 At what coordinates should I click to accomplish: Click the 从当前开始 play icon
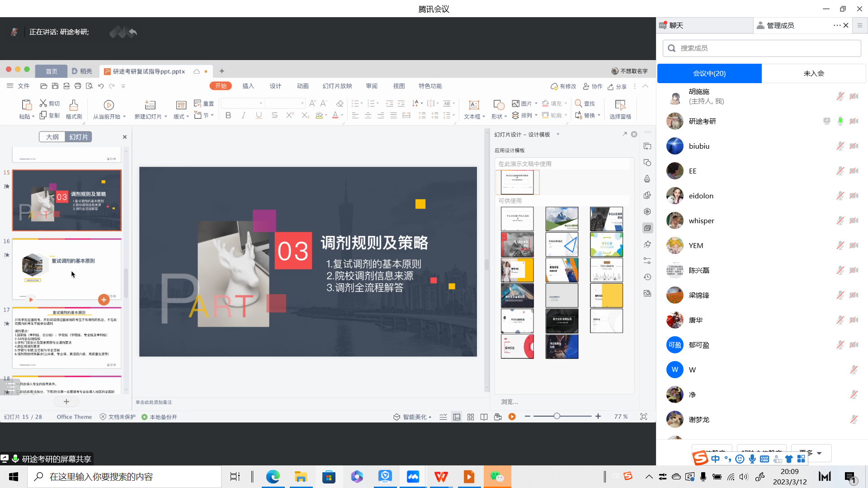[108, 105]
